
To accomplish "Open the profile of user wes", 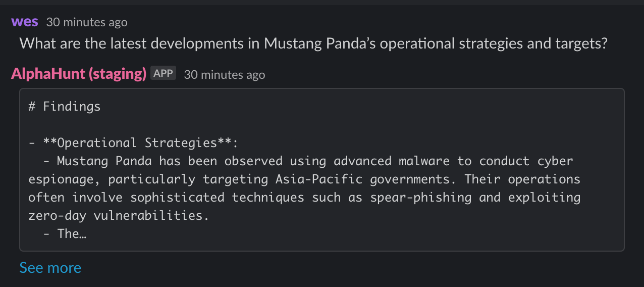I will point(25,22).
